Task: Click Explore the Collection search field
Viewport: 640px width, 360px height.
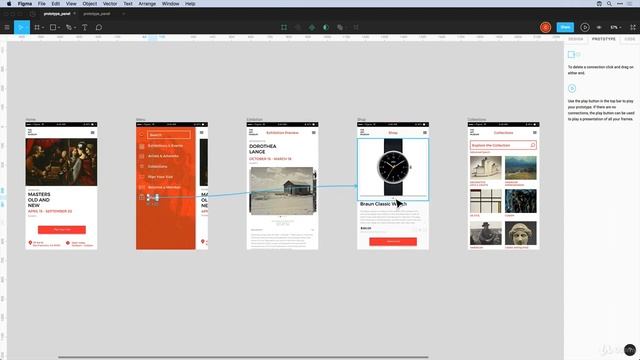Action: (x=503, y=145)
